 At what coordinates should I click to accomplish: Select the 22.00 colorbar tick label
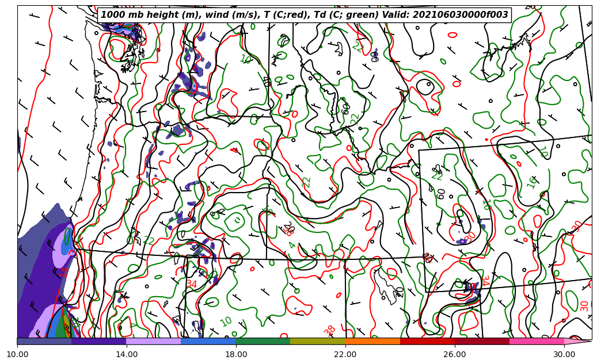click(x=345, y=354)
